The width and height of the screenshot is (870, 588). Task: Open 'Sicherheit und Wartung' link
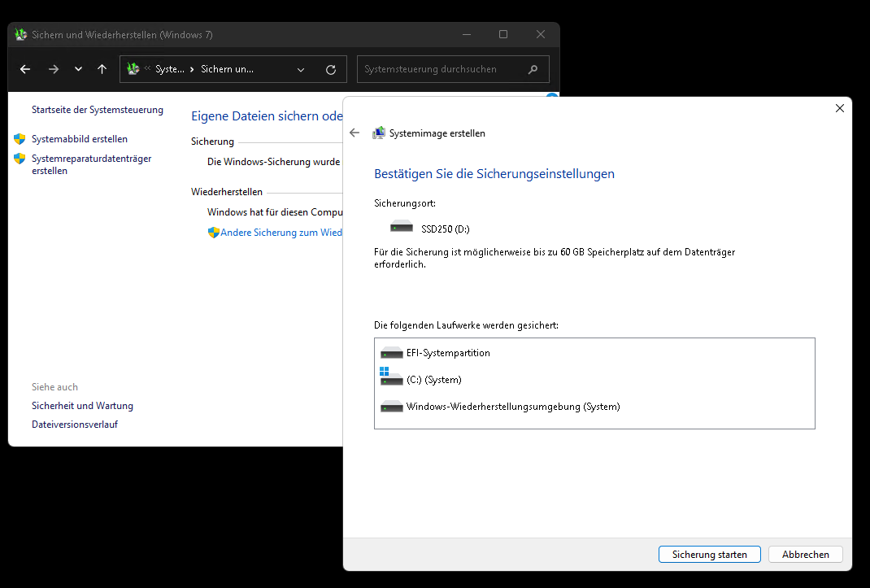82,405
